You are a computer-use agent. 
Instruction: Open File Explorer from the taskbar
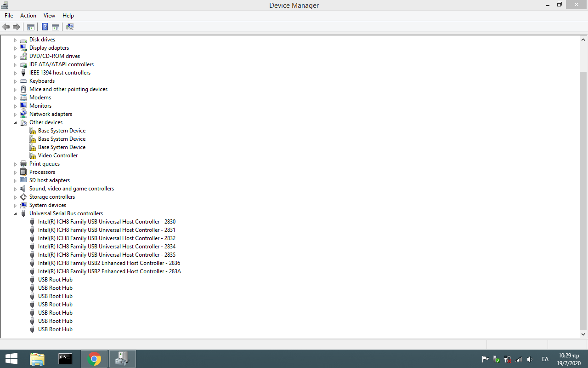tap(37, 359)
